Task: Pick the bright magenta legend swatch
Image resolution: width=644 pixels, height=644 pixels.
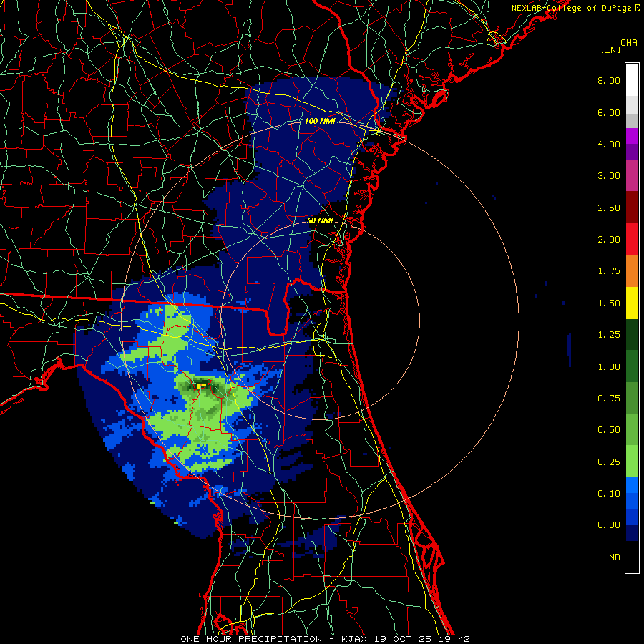Action: 632,136
